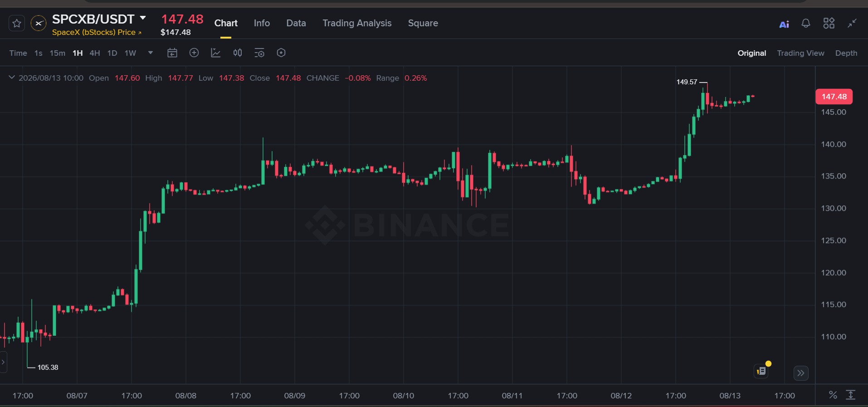Image resolution: width=868 pixels, height=407 pixels.
Task: Open the technical indicators line-chart icon
Action: click(x=216, y=53)
